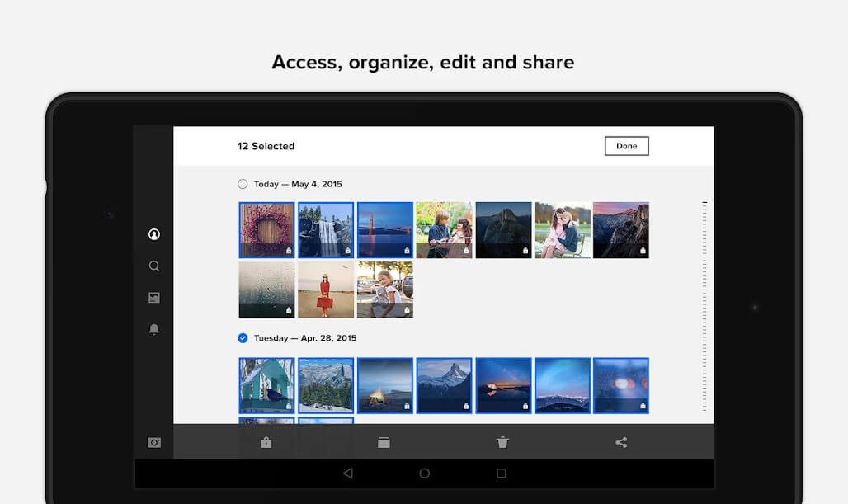Screen dimensions: 848x504
Task: Select the girl holding teddy bear photo
Action: point(385,290)
